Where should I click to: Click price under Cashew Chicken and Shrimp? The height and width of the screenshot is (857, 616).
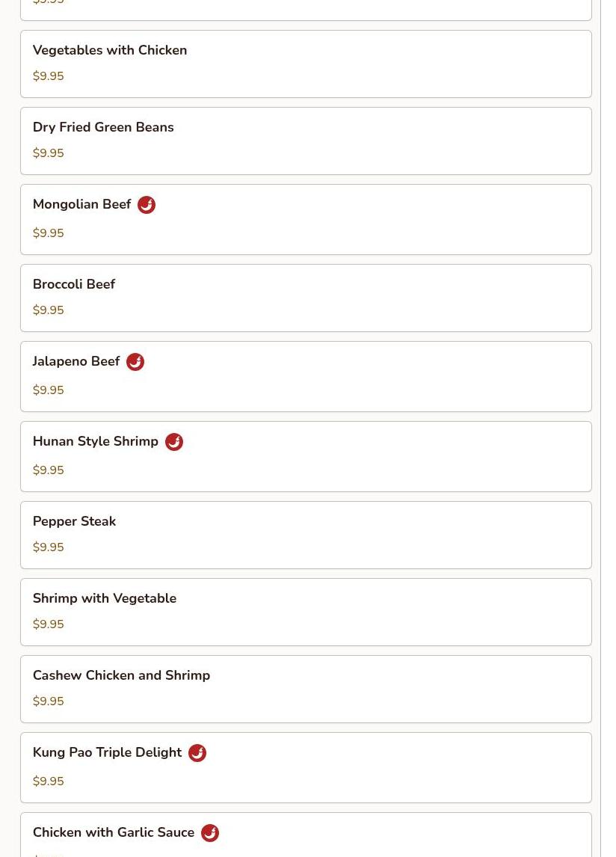pyautogui.click(x=48, y=701)
